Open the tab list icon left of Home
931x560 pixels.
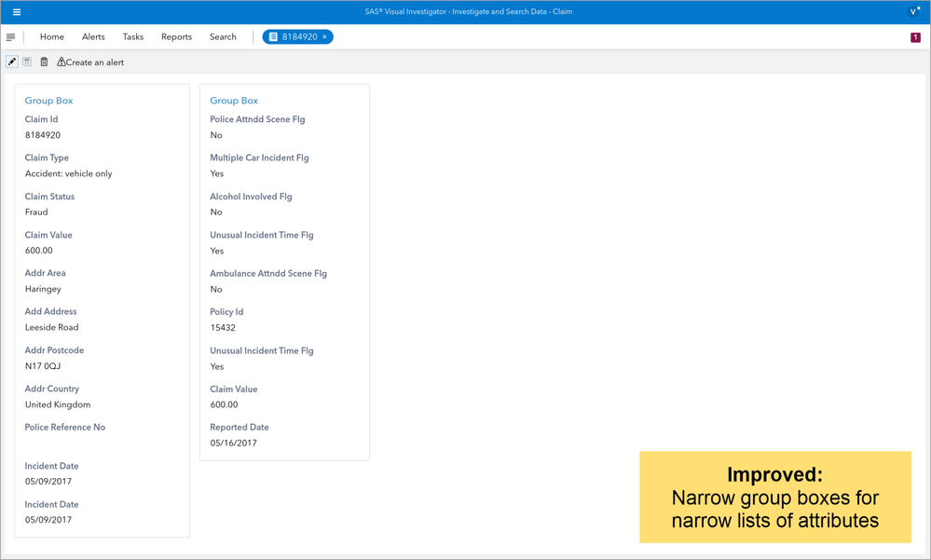tap(11, 37)
